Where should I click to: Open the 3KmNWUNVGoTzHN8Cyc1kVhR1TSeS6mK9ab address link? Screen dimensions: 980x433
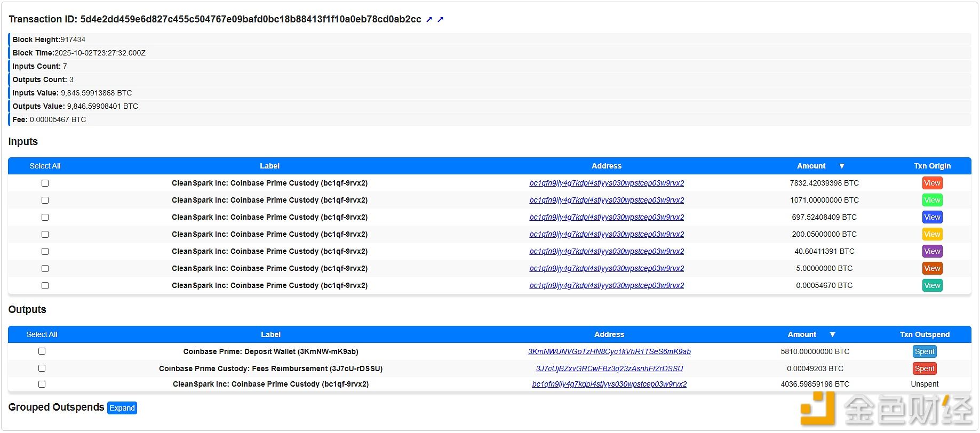pos(609,351)
